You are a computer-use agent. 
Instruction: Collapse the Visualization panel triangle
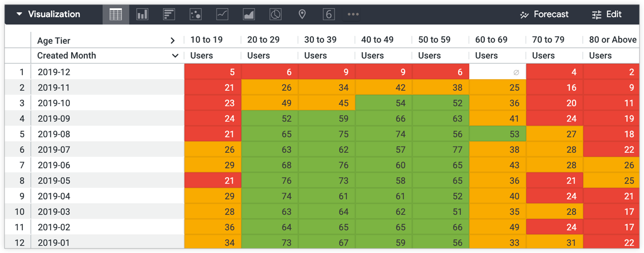coord(19,15)
